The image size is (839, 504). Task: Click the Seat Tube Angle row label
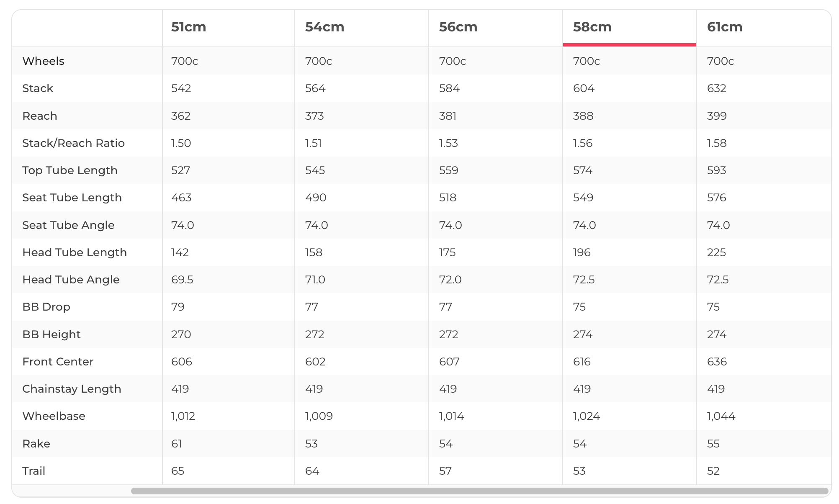point(68,225)
